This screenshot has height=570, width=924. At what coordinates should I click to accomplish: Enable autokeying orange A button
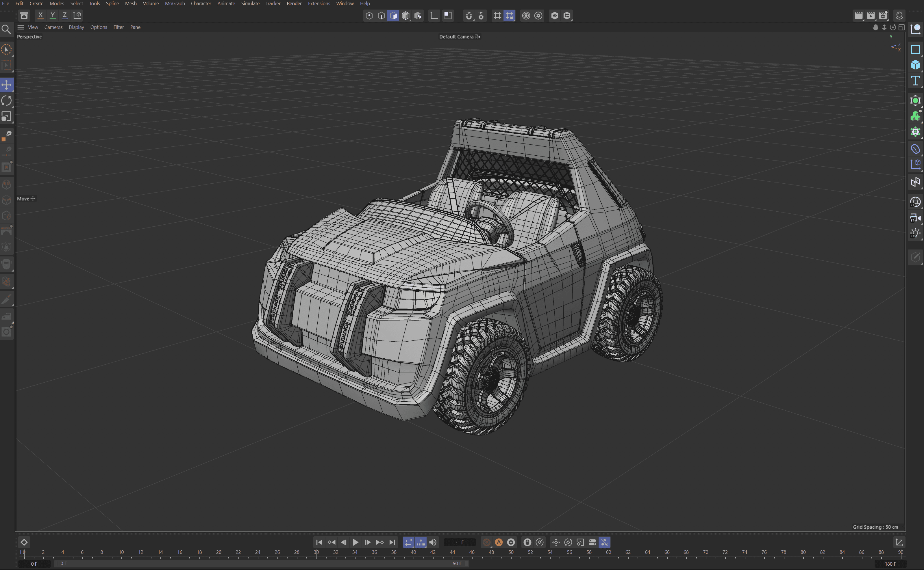click(x=499, y=542)
